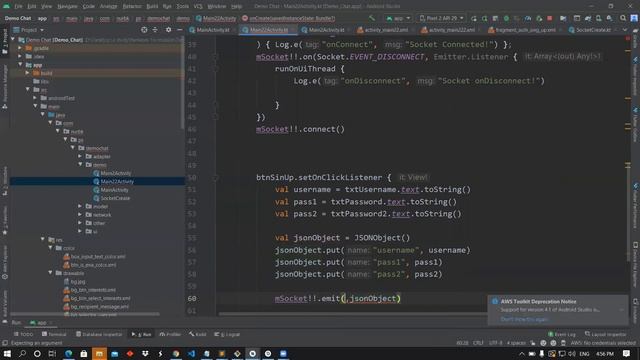This screenshot has width=640, height=360.
Task: Click Select Opened File target icon
Action: 144,30
